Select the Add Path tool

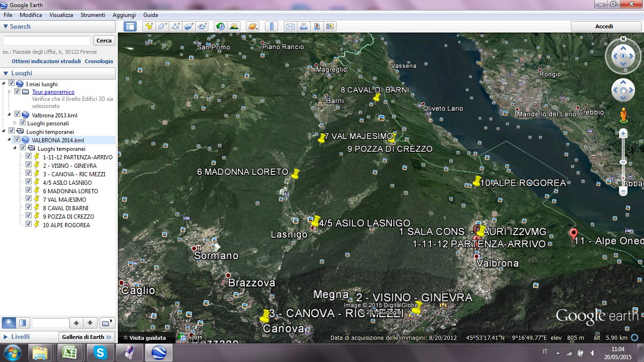coord(176,26)
